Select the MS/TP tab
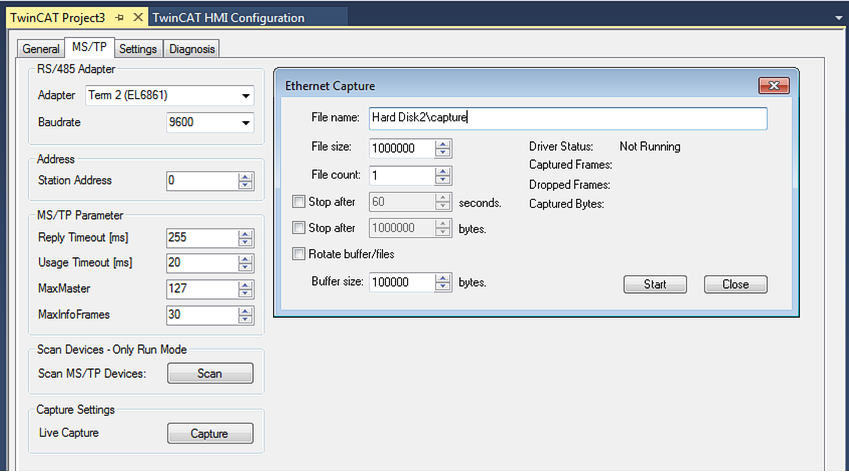This screenshot has height=472, width=849. 89,47
